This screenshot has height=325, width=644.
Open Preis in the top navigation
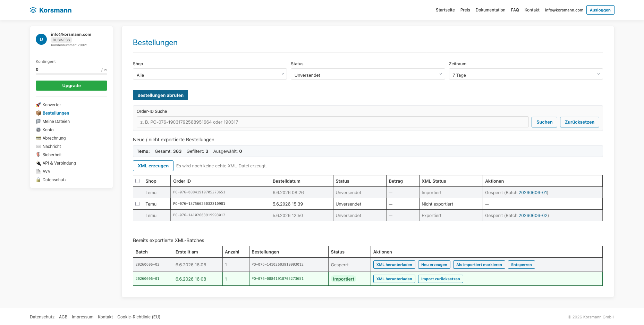(x=465, y=10)
